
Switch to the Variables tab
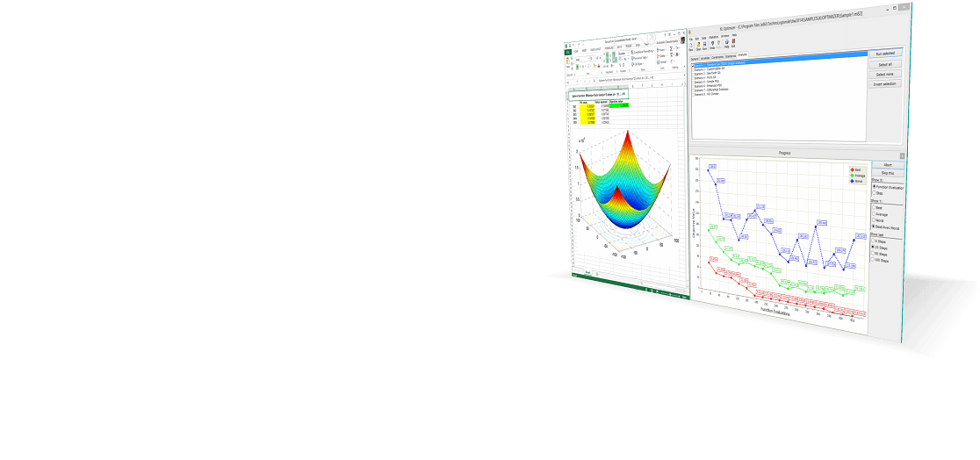coord(705,57)
